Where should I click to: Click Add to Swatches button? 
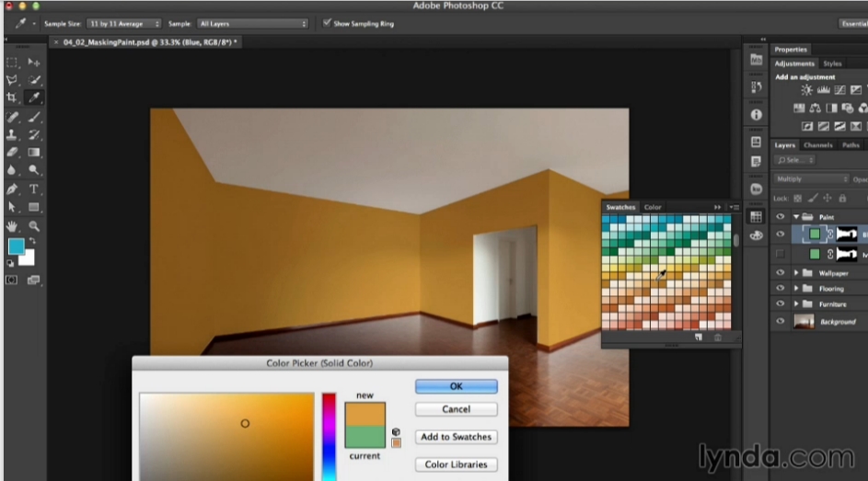click(457, 437)
